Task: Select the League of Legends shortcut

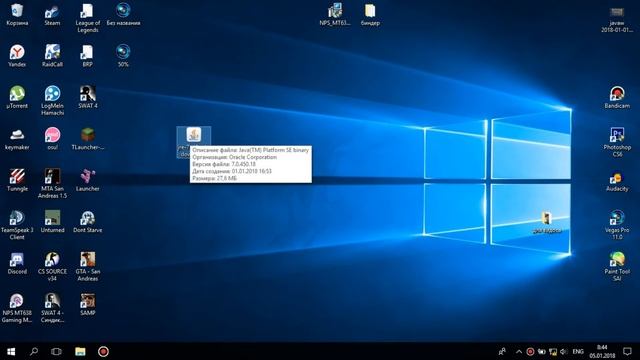Action: point(87,18)
